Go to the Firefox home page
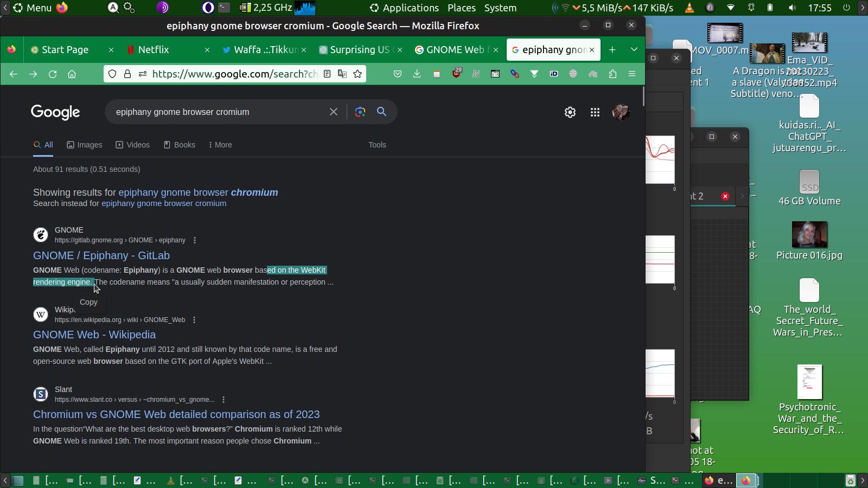 72,74
